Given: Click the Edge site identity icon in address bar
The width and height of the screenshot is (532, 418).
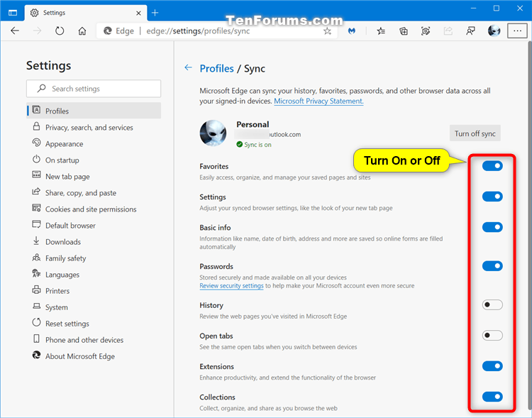Looking at the screenshot, I should [108, 31].
